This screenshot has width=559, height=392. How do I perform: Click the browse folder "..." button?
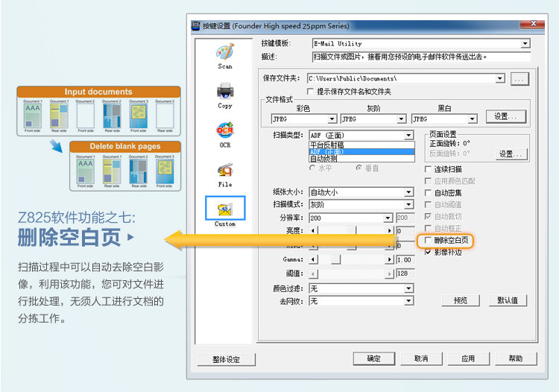coord(519,79)
